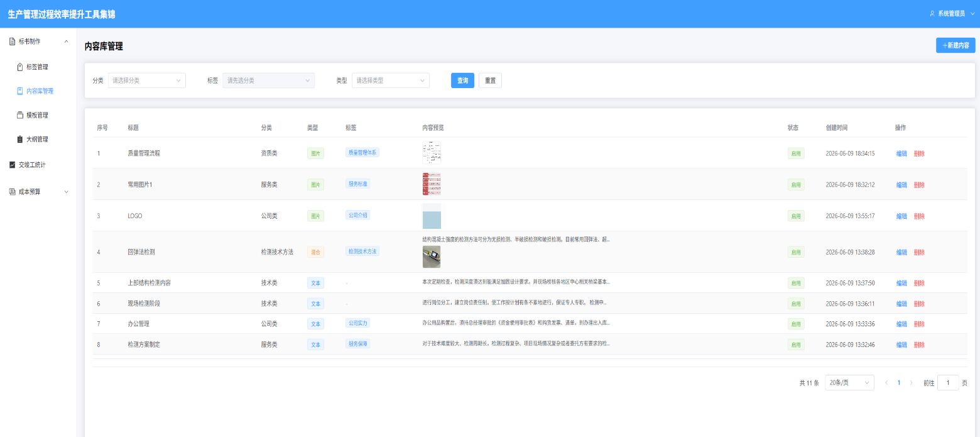This screenshot has width=980, height=437.
Task: Delete the LOGO row
Action: click(x=919, y=216)
